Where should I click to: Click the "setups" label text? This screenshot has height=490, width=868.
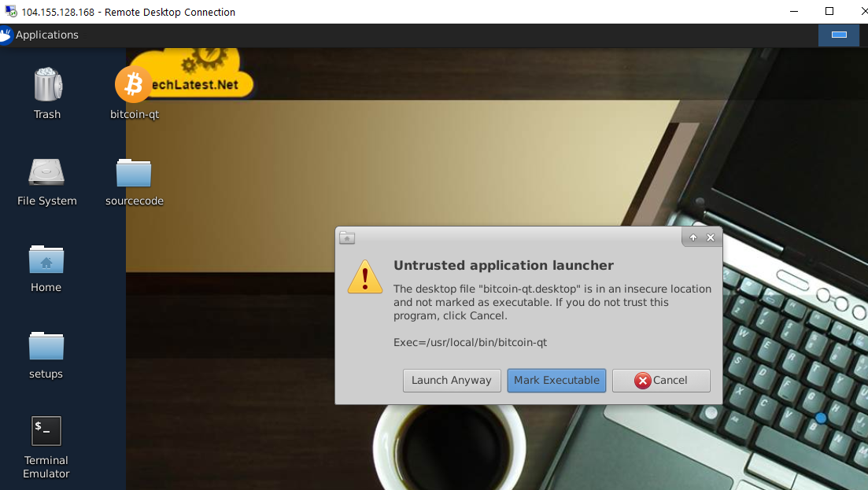click(46, 374)
